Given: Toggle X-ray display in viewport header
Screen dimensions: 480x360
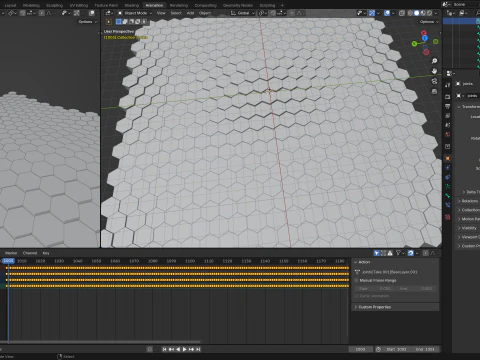Looking at the screenshot, I should 402,13.
